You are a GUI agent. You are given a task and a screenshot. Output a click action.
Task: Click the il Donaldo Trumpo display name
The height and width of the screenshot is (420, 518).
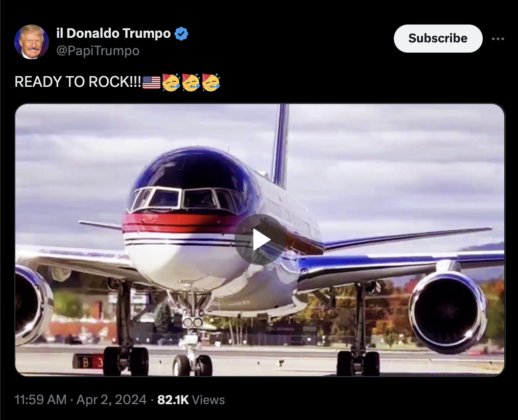coord(113,34)
